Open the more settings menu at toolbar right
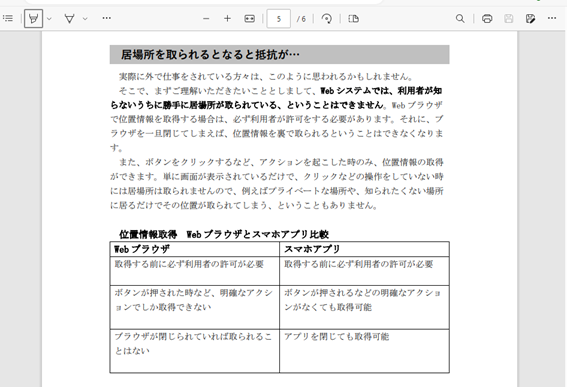The height and width of the screenshot is (387, 567). coord(552,18)
